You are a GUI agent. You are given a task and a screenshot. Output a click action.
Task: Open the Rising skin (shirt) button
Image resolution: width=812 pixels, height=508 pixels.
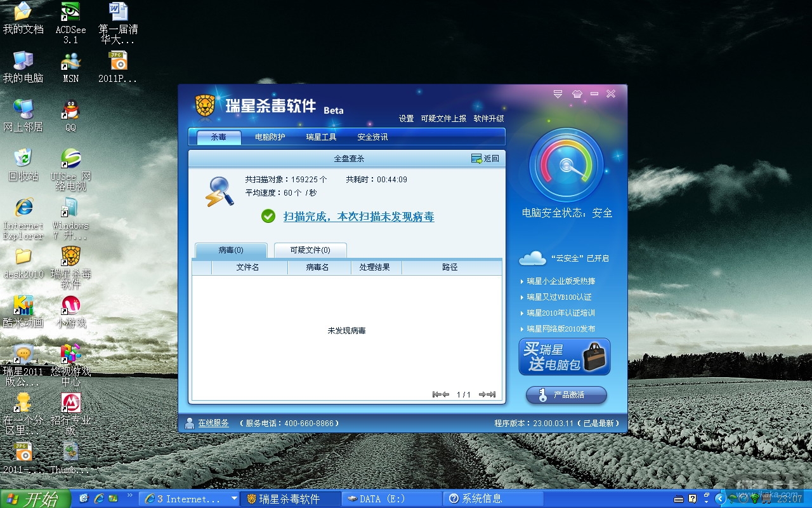click(x=577, y=94)
